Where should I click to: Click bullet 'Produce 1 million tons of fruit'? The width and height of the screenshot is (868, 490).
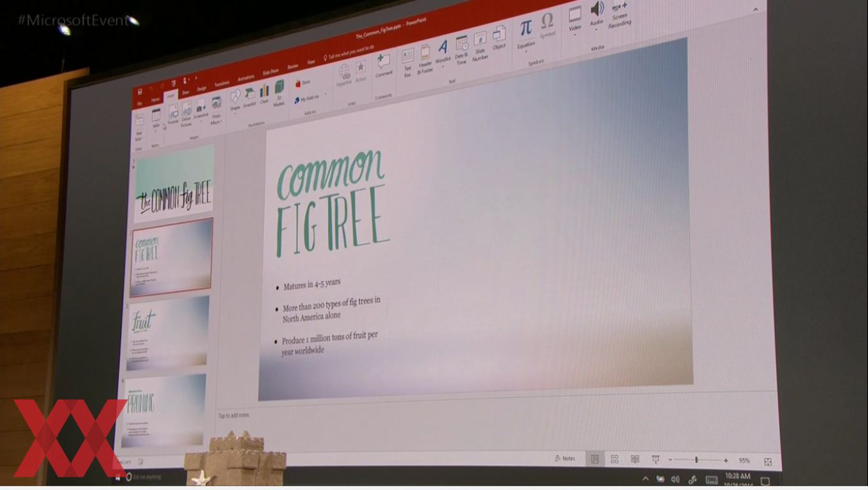point(329,343)
